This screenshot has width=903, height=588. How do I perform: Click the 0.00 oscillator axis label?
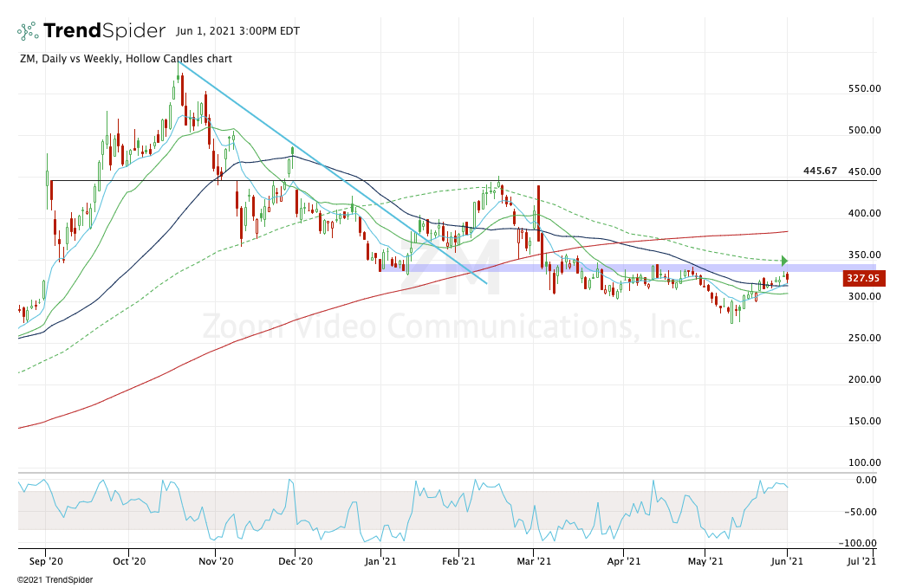coord(866,480)
